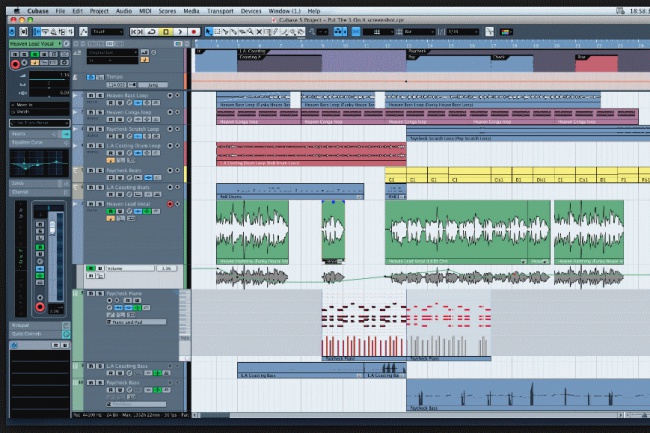Select the Heaven Lead Vocal middle audio clip
The width and height of the screenshot is (650, 433).
click(333, 232)
